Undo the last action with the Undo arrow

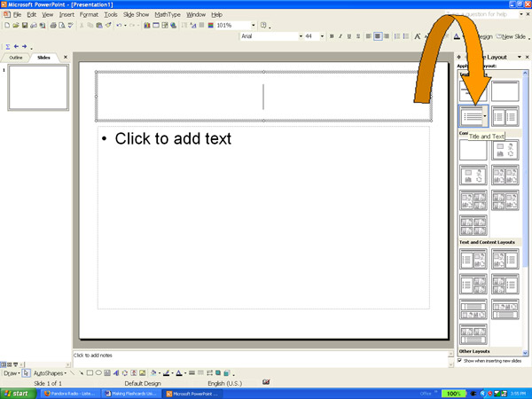[119, 25]
